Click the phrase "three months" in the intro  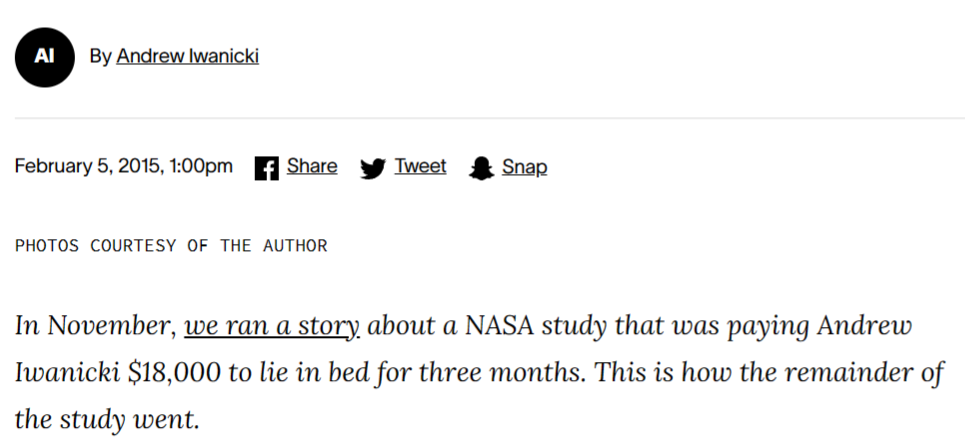click(520, 373)
